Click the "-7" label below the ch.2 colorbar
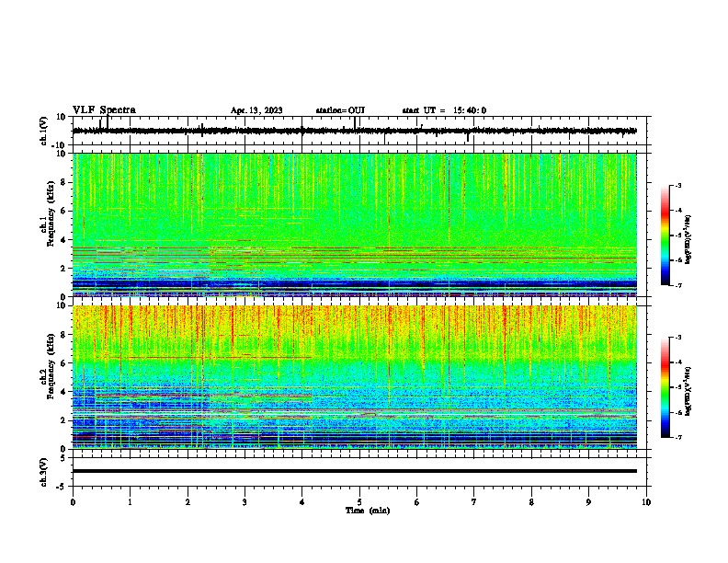 [x=677, y=437]
